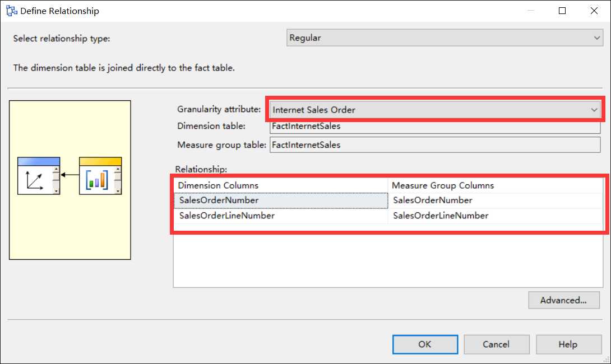
Task: Expand the Granularity attribute dropdown arrow
Action: [x=594, y=110]
